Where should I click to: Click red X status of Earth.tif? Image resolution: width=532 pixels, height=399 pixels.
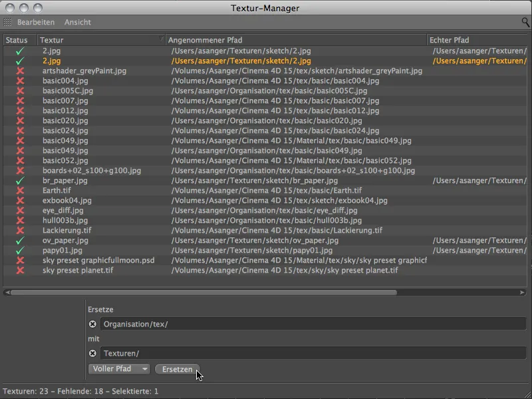[x=20, y=190]
